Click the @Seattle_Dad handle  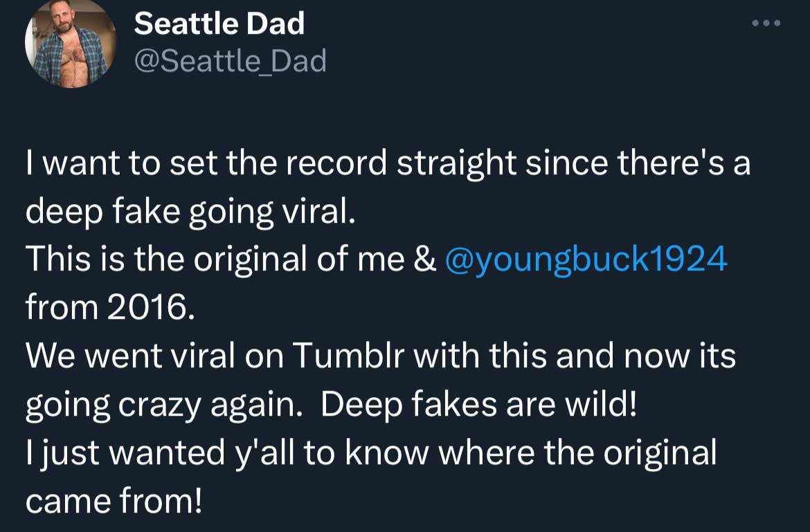point(230,62)
